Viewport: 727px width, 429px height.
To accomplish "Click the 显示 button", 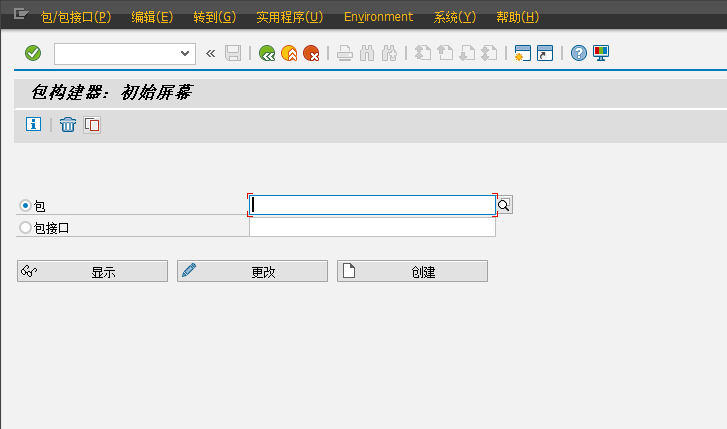I will click(x=92, y=271).
